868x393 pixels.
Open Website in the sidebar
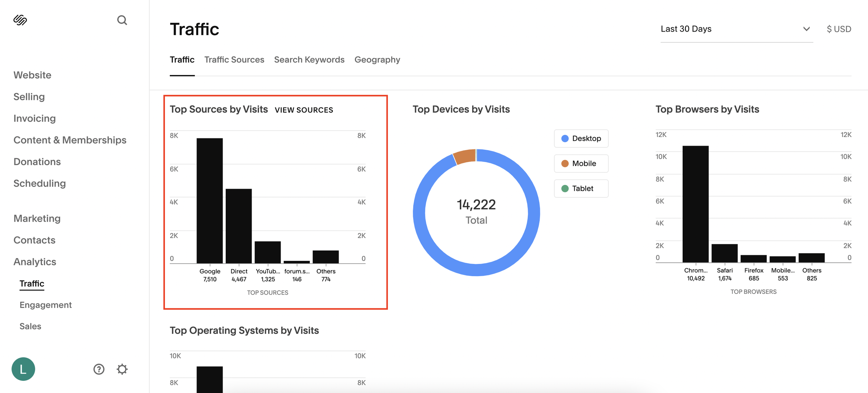(32, 75)
